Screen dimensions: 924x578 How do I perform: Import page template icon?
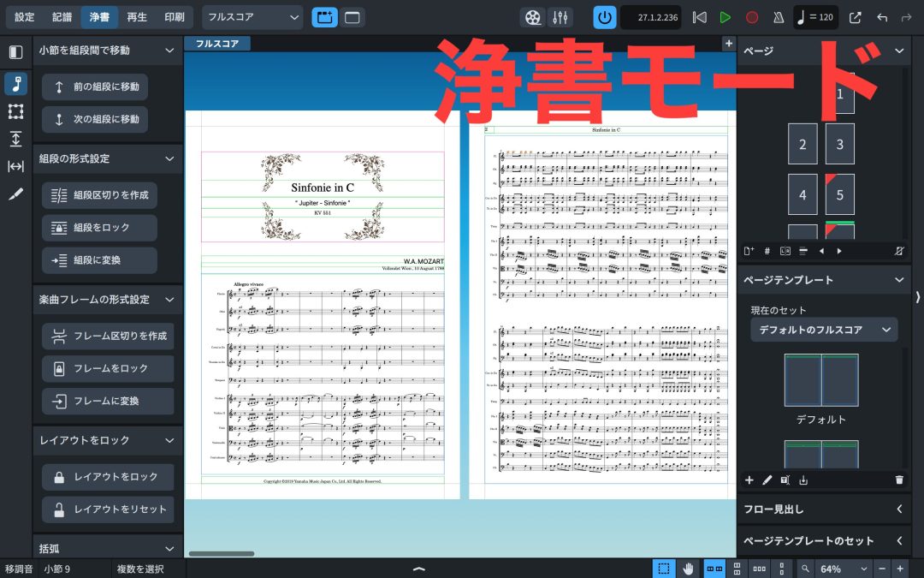(x=803, y=480)
